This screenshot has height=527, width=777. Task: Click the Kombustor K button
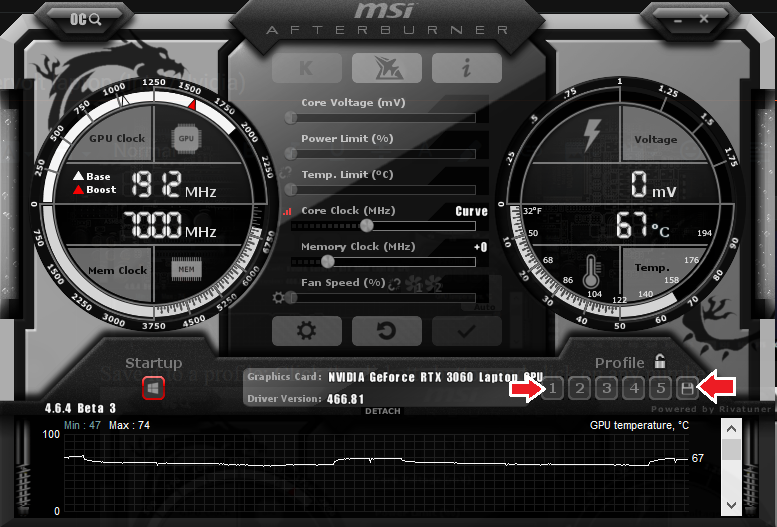[307, 68]
